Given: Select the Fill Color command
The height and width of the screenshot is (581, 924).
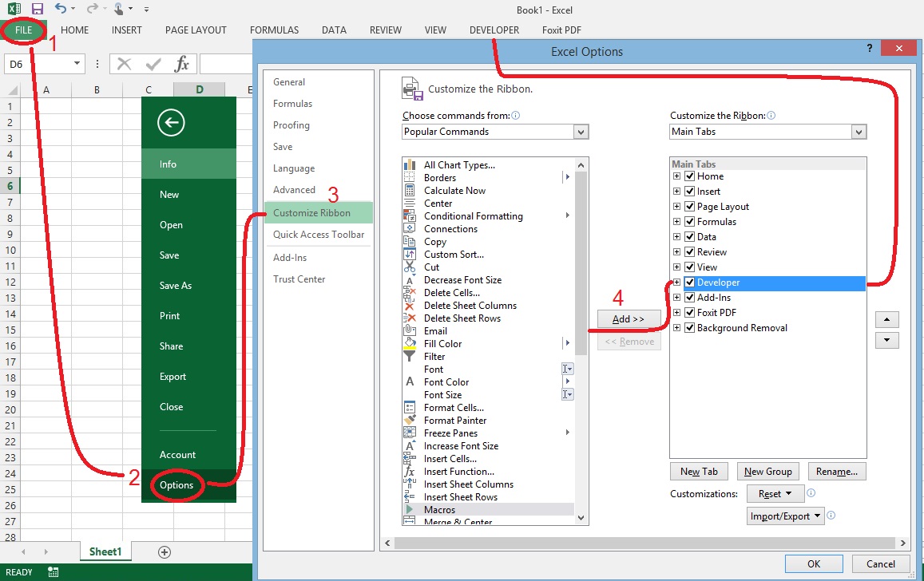Looking at the screenshot, I should coord(442,344).
